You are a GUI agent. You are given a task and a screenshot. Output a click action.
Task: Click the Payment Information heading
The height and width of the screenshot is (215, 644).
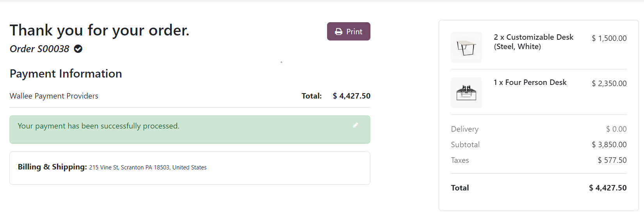pyautogui.click(x=66, y=74)
